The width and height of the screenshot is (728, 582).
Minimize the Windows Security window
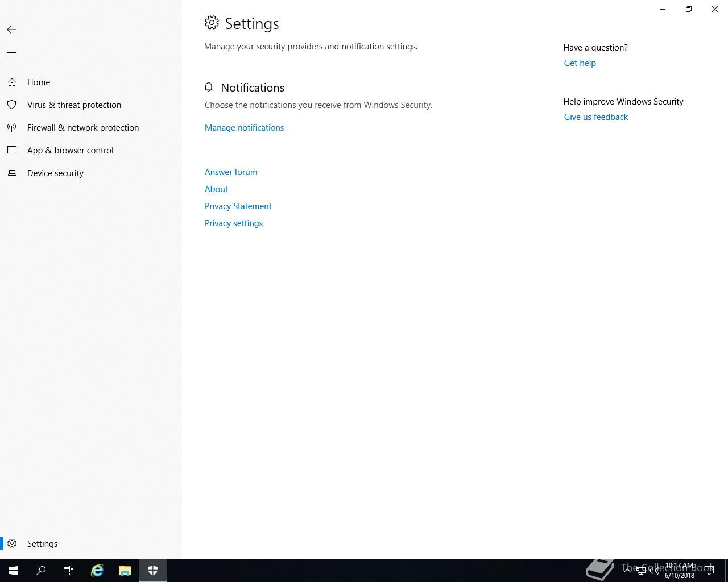(x=663, y=9)
